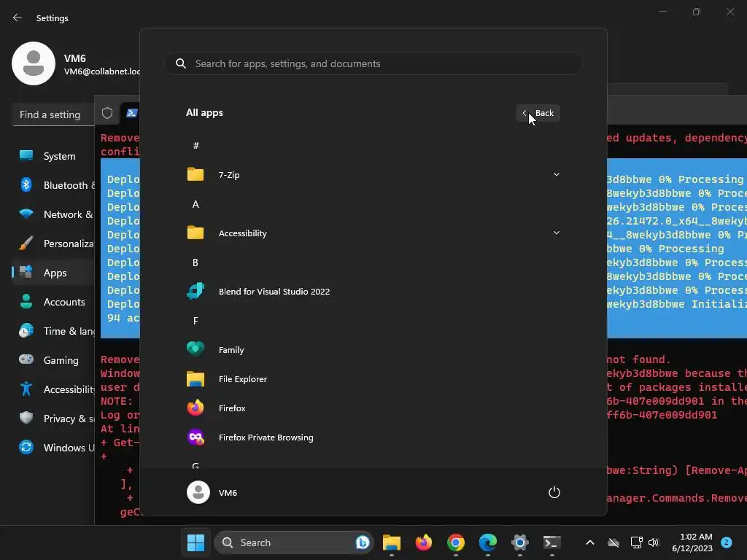Open the power options button

pyautogui.click(x=554, y=492)
